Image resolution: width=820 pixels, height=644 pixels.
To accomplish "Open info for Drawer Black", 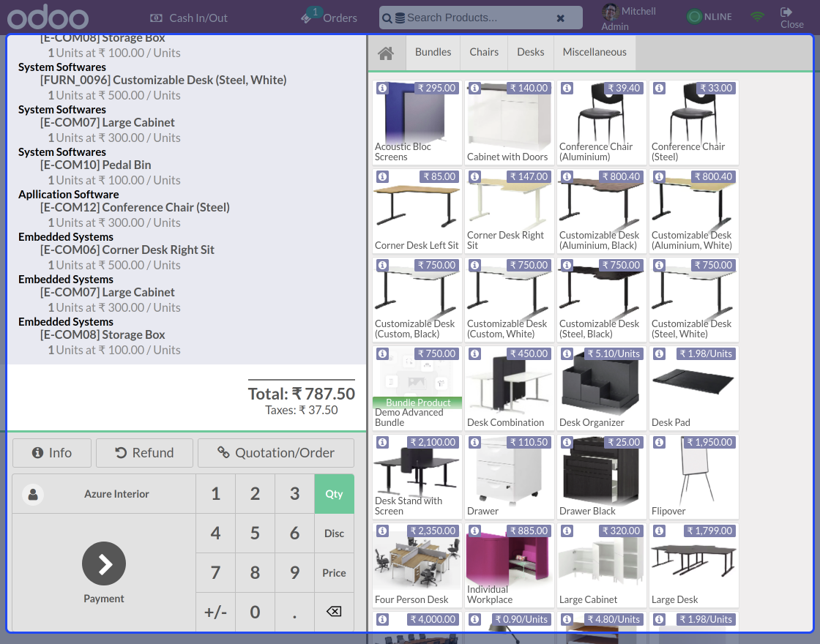I will [567, 442].
